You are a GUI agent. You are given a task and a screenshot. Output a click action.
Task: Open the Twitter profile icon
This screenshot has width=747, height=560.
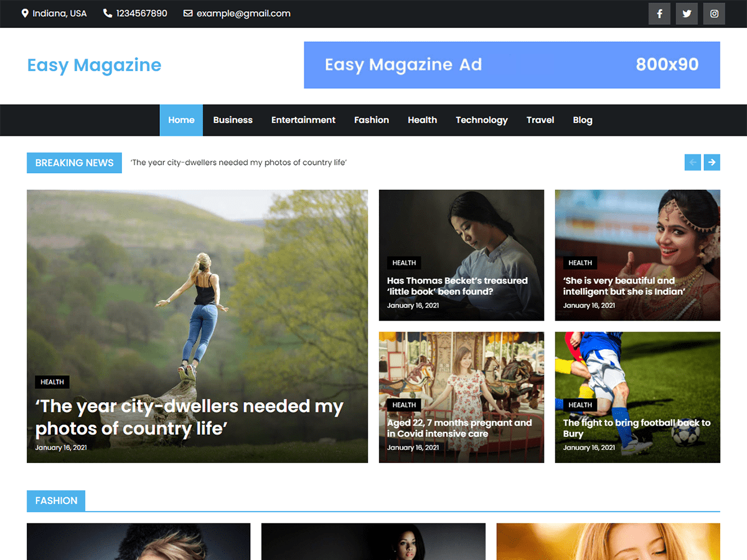click(x=687, y=13)
